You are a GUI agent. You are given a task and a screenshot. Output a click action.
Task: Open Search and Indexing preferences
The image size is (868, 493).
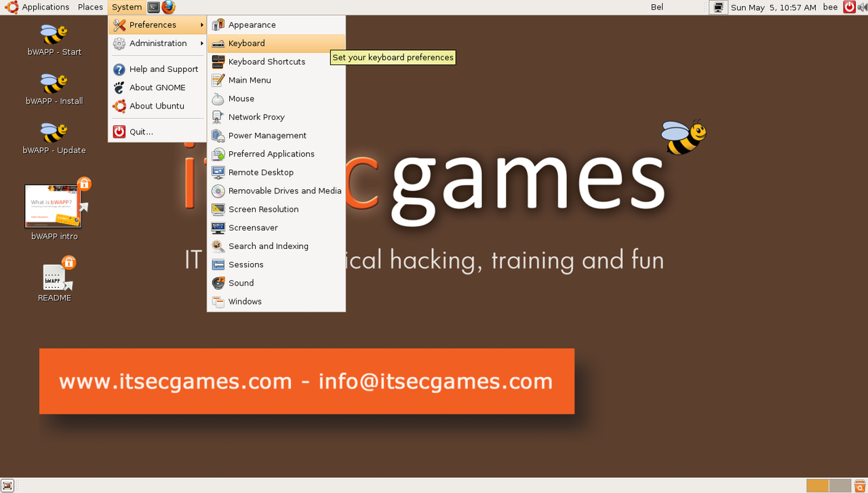point(276,246)
